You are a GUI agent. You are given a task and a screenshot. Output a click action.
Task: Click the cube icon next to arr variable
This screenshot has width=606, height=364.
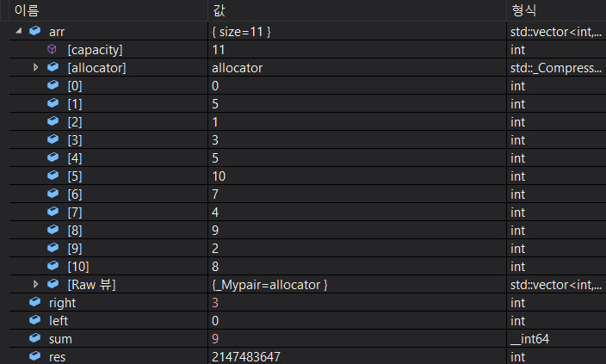(x=35, y=31)
